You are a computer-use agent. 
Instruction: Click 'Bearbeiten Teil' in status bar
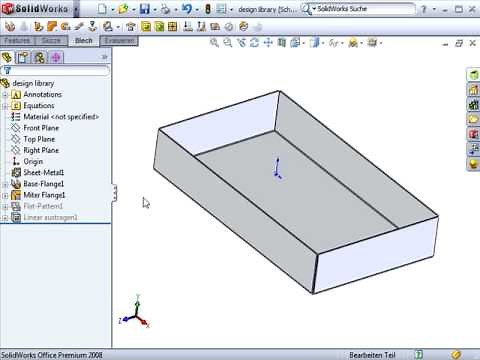(x=372, y=355)
